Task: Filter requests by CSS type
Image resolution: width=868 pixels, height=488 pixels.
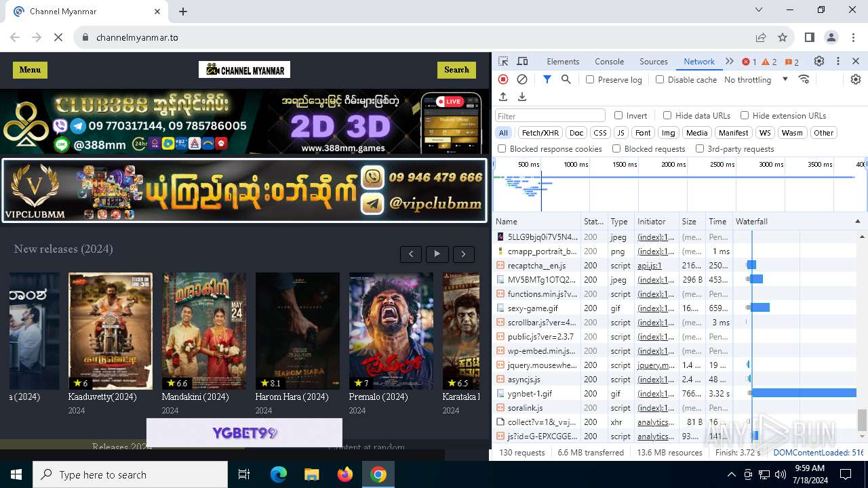Action: (x=600, y=133)
